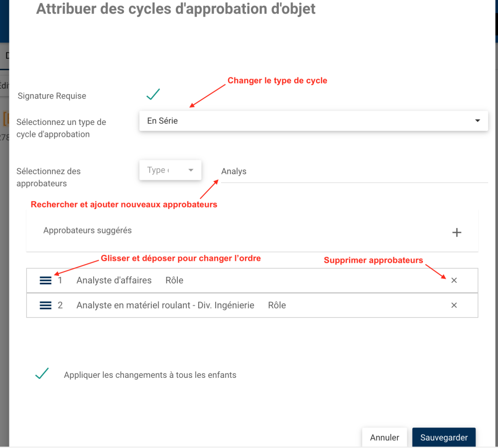Click the dropdown arrow beside En Série
This screenshot has height=448, width=498.
(478, 121)
